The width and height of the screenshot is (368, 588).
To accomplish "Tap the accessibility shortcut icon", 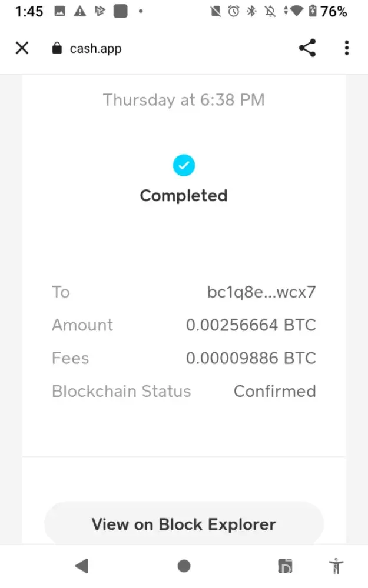I will [336, 566].
